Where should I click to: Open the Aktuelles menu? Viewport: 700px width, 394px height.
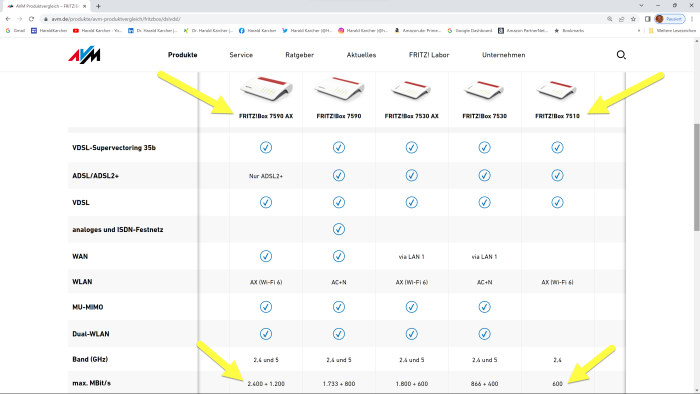tap(361, 55)
